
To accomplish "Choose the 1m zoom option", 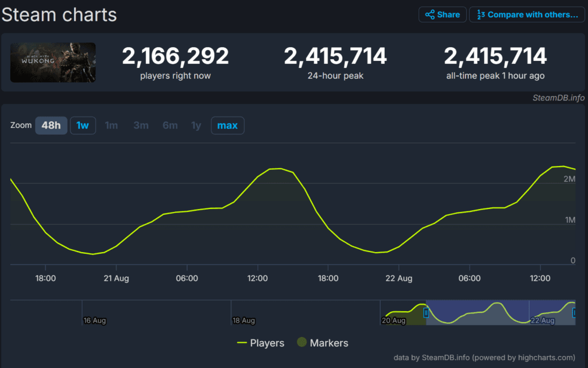I will [111, 125].
